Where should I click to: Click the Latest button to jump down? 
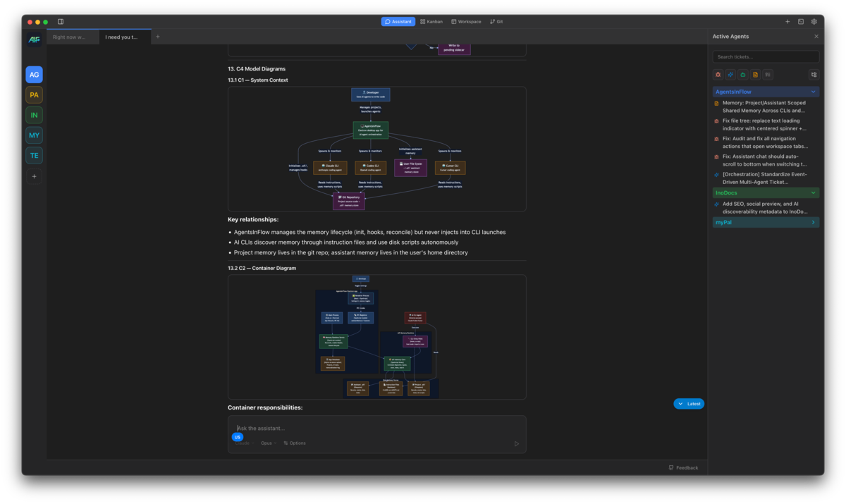[x=689, y=403]
